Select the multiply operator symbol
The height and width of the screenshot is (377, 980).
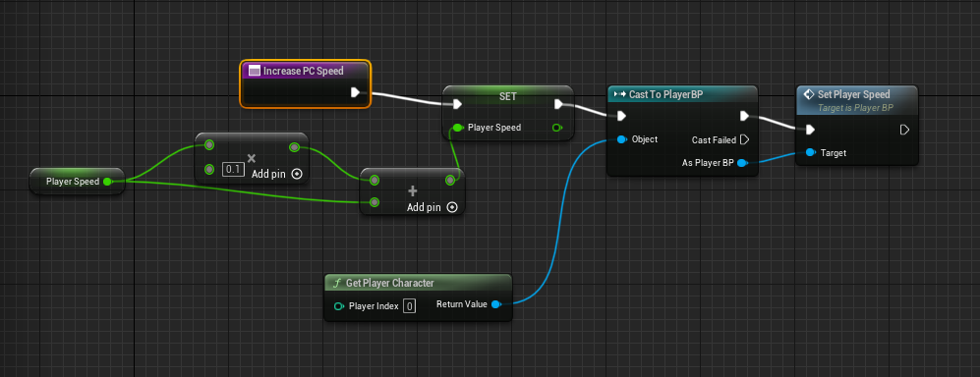[252, 158]
